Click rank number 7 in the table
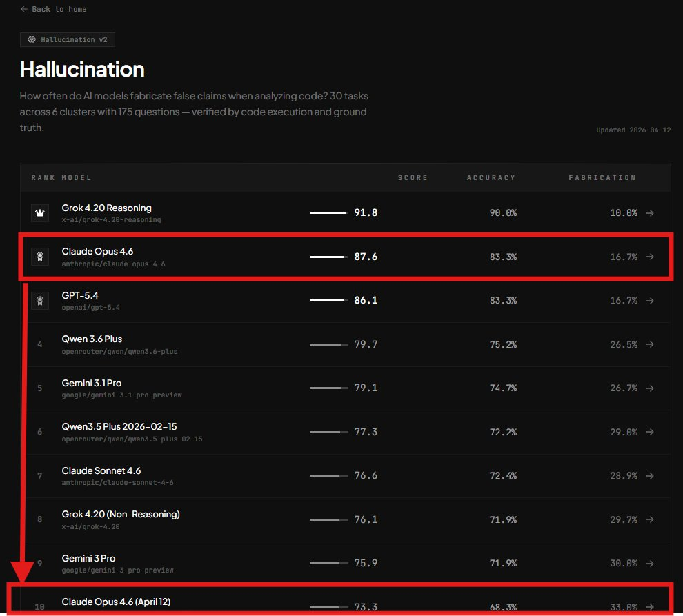The height and width of the screenshot is (616, 683). 39,476
